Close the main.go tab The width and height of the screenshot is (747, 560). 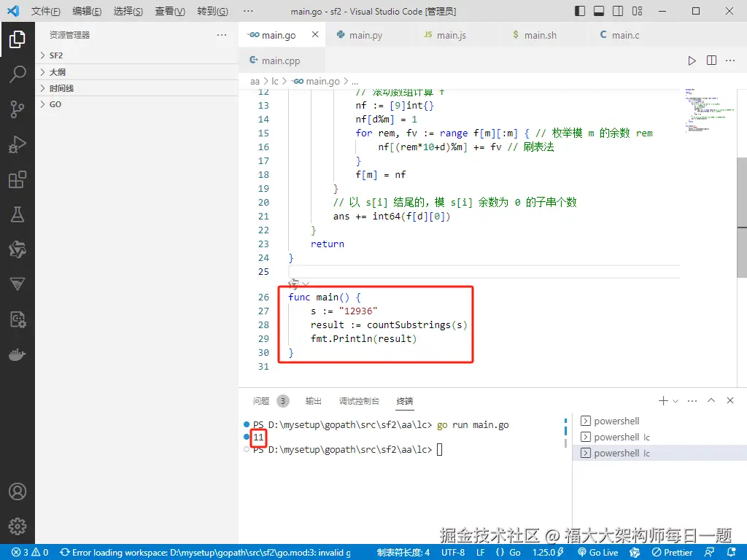click(x=315, y=34)
